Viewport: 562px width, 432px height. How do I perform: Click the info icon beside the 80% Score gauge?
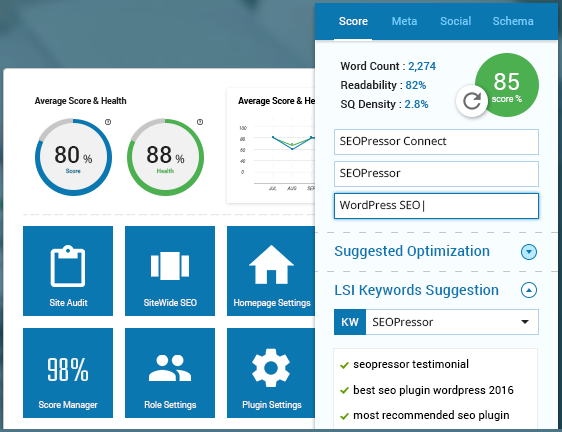pyautogui.click(x=108, y=122)
